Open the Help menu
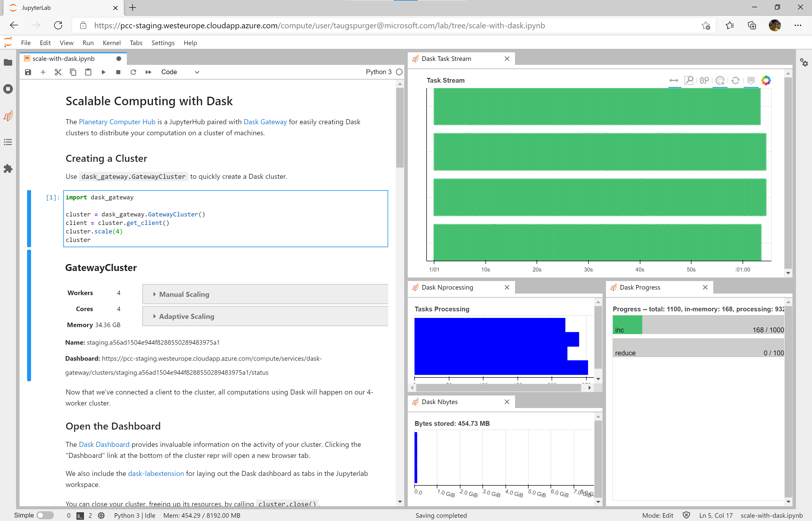 tap(190, 43)
